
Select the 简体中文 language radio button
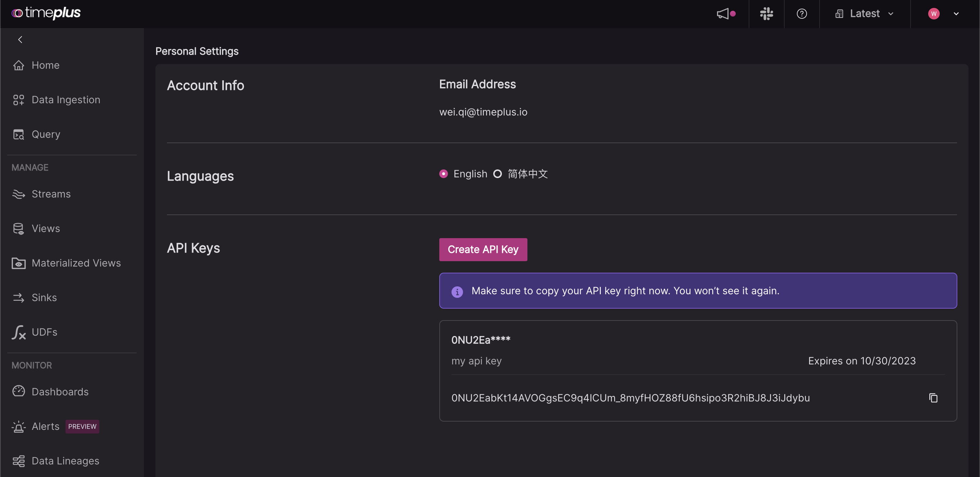tap(497, 174)
